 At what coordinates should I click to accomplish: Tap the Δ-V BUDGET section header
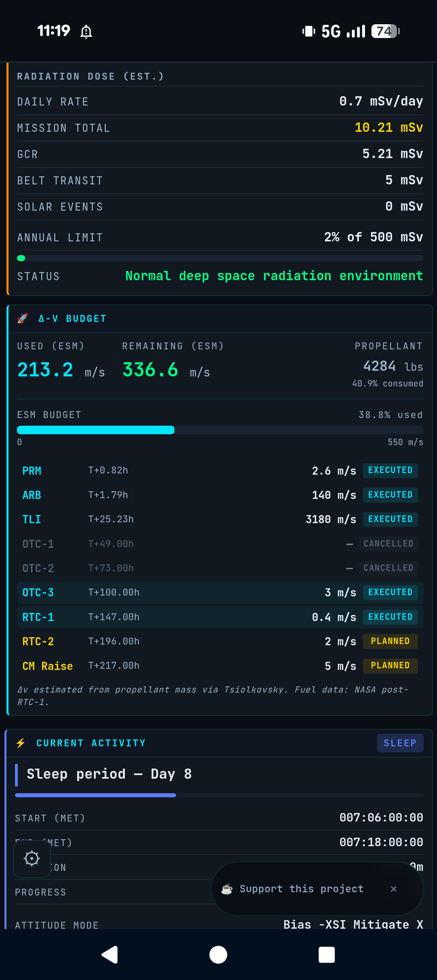coord(72,319)
